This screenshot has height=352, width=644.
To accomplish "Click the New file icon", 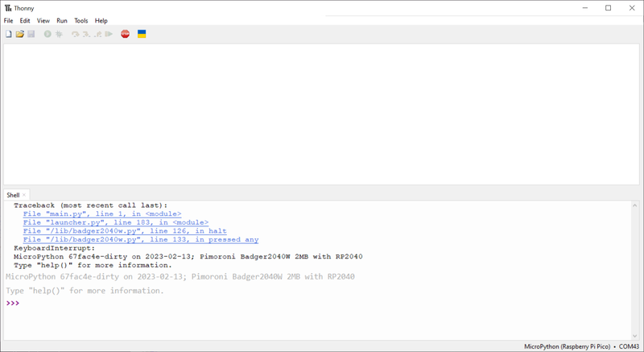I will 9,34.
